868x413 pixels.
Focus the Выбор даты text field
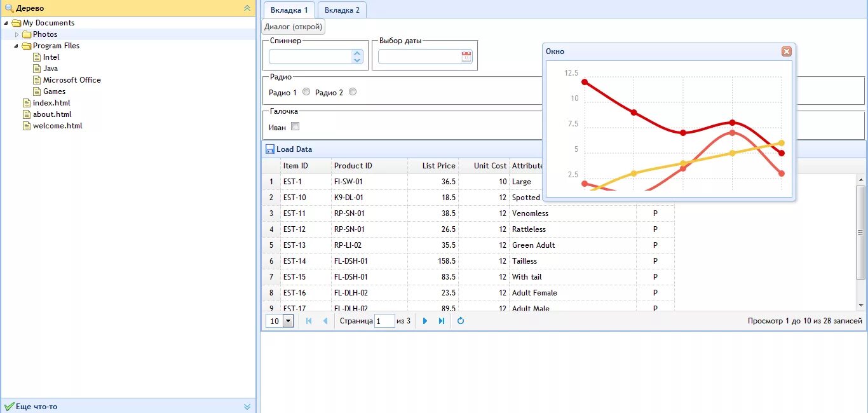click(419, 57)
